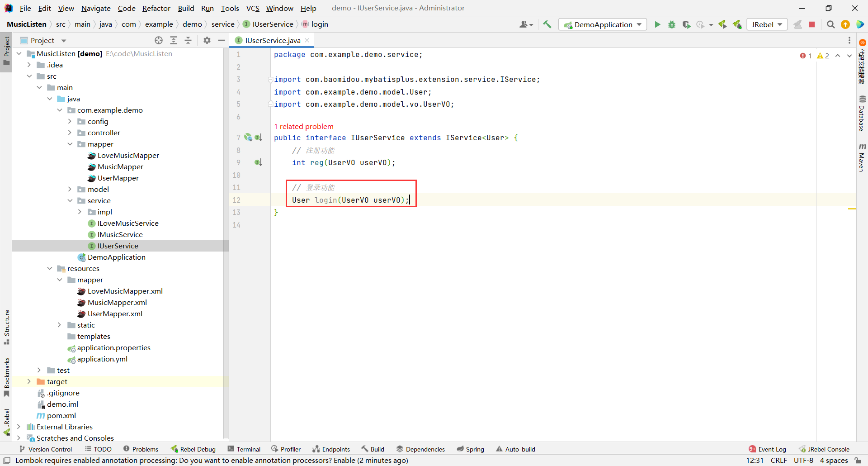
Task: Click the Select Opened File target icon
Action: 159,40
